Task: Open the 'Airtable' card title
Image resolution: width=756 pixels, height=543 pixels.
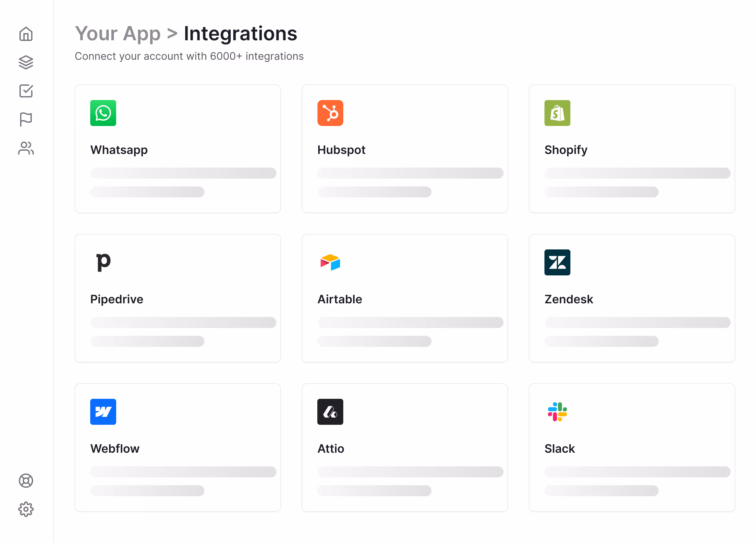Action: pos(340,299)
